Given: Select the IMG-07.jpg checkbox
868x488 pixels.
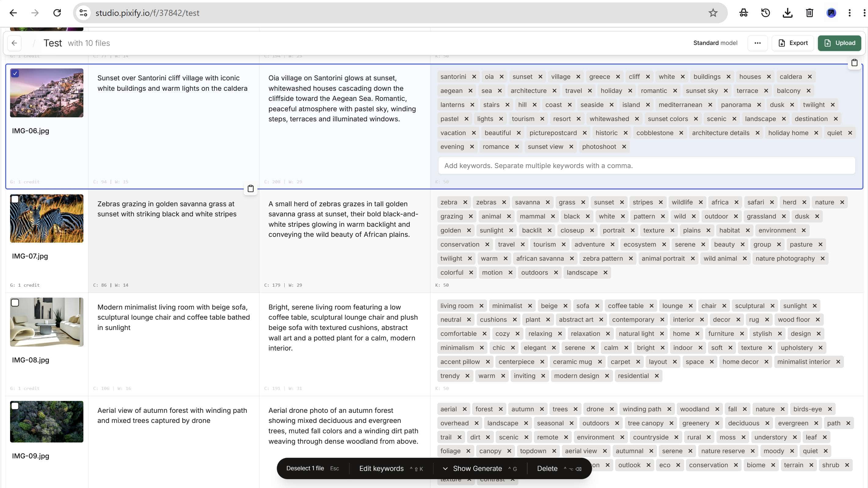Looking at the screenshot, I should [15, 199].
